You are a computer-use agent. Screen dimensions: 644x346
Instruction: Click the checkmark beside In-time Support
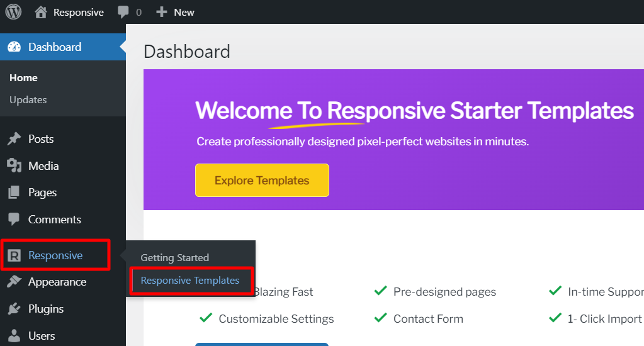555,291
